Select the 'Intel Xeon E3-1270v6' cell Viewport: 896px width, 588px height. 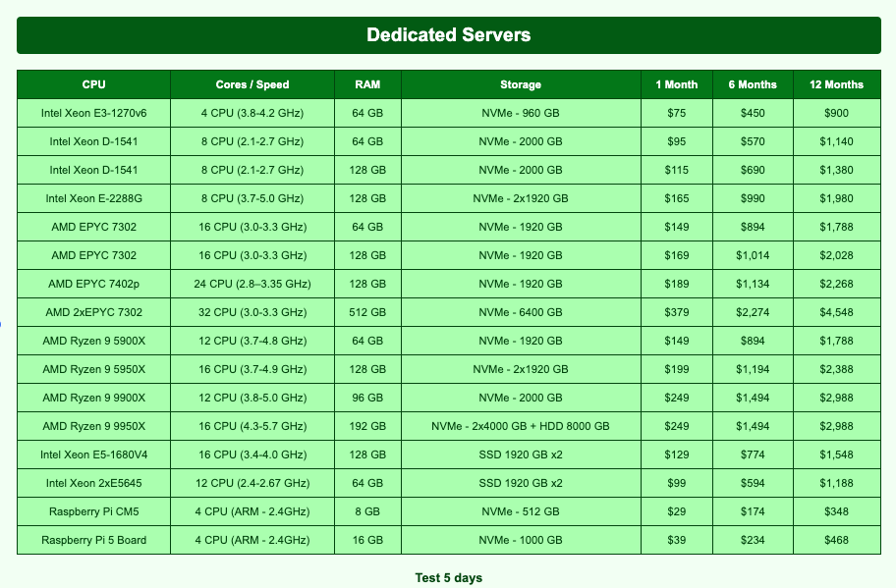coord(93,113)
